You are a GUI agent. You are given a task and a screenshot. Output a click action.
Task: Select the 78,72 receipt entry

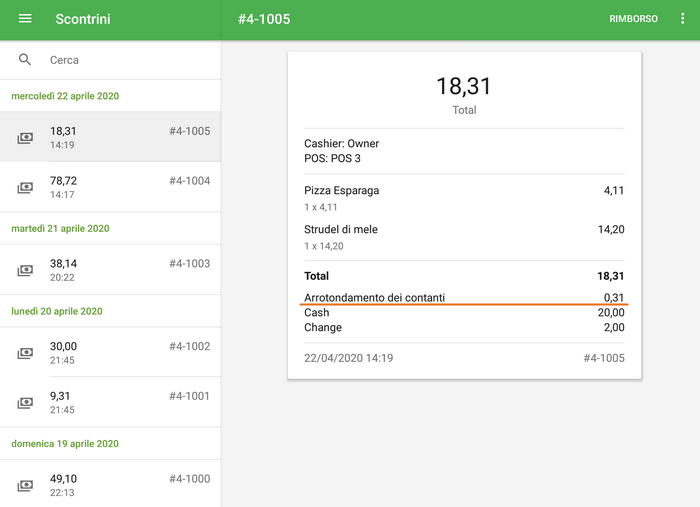pyautogui.click(x=110, y=188)
